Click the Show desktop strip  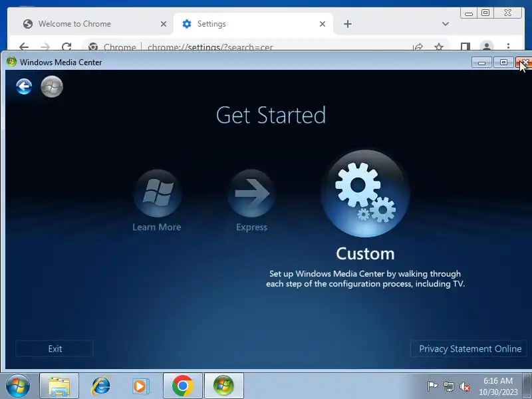coord(527,386)
